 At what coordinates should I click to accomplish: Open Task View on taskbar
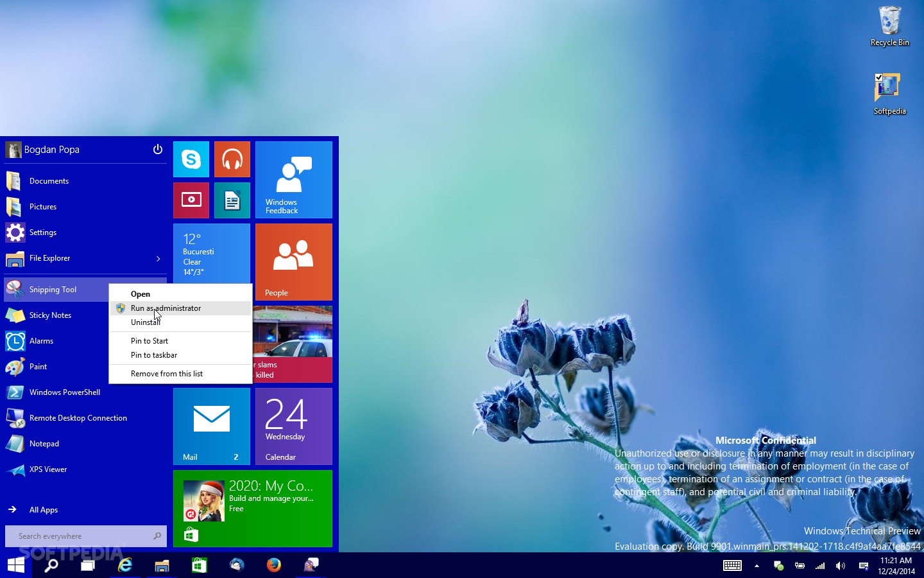click(x=88, y=565)
